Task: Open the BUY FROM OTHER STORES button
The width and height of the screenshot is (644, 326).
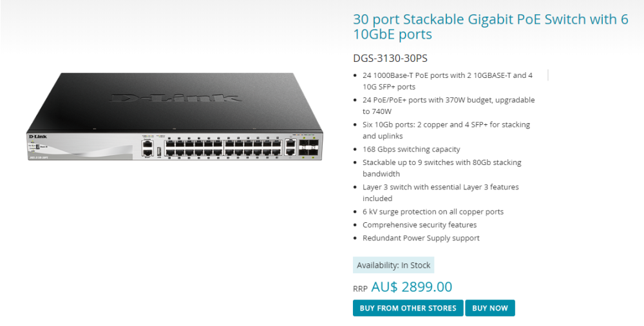Action: coord(408,308)
